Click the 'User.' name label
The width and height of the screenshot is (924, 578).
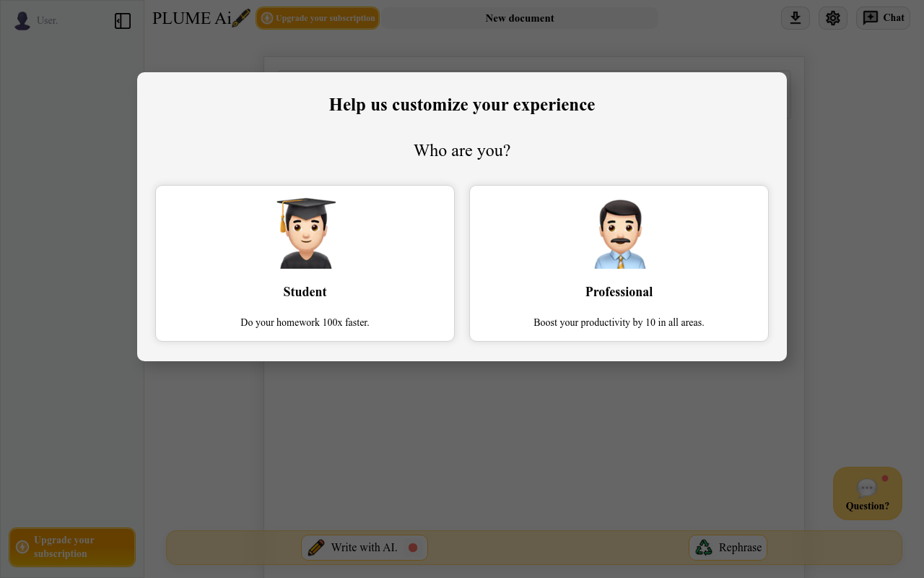click(x=47, y=21)
